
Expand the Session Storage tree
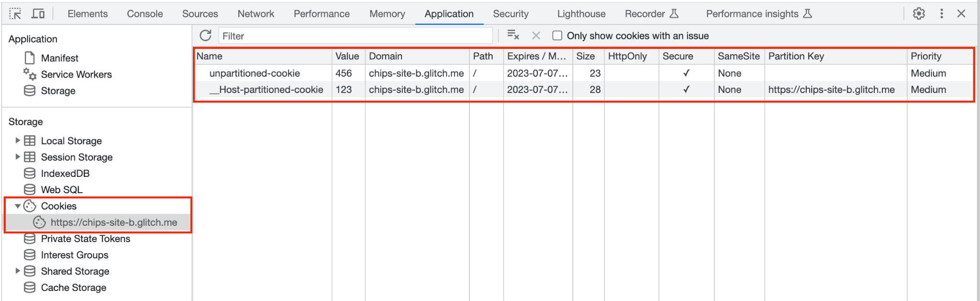tap(18, 157)
